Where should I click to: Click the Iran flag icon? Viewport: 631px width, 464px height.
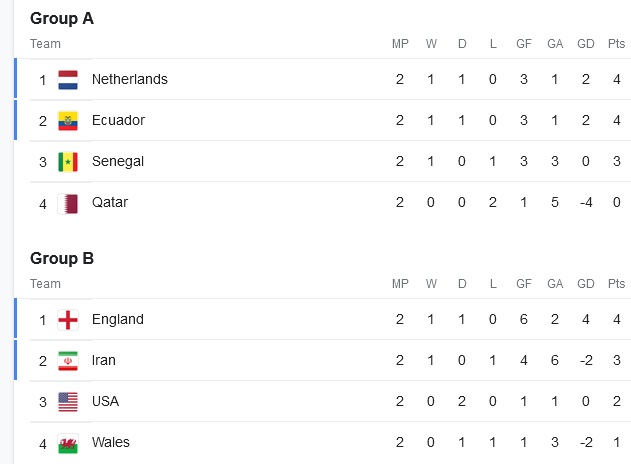[68, 360]
